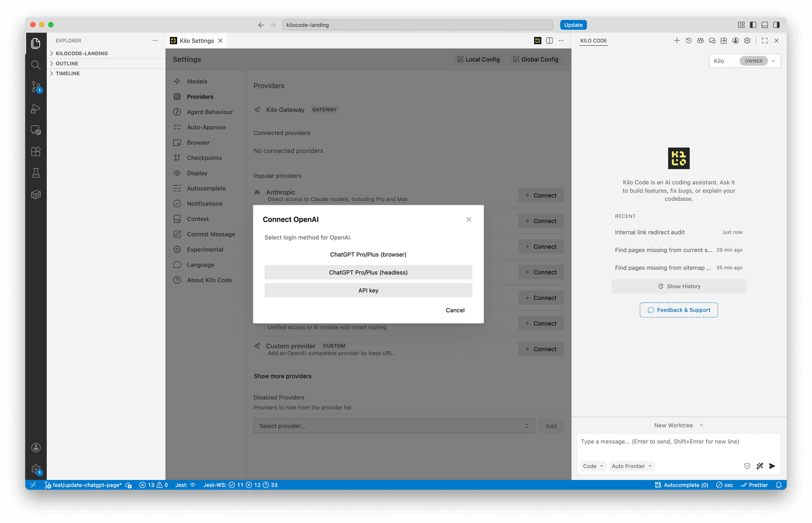Choose ChatGPT Pro/Plus (browser) login method
The image size is (812, 523).
coord(368,255)
